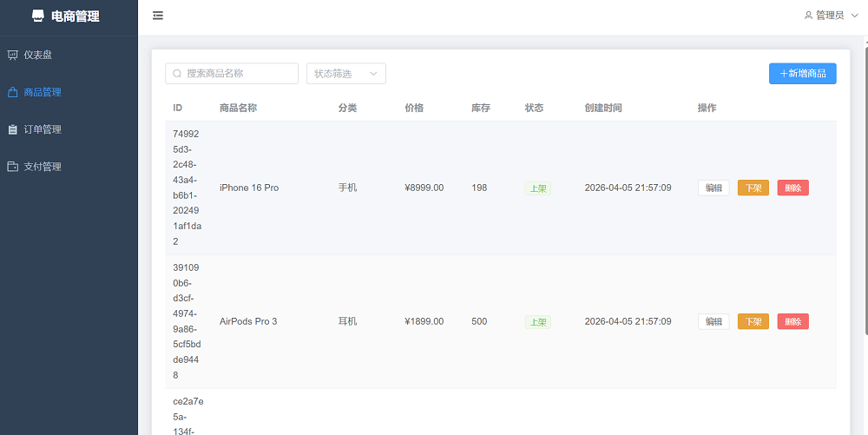Open the status filter (状态筛选) dropdown
Image resolution: width=868 pixels, height=435 pixels.
pyautogui.click(x=345, y=74)
